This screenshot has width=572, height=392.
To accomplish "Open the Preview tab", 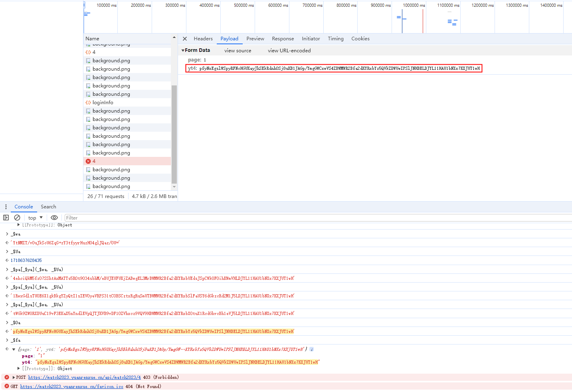I will tap(255, 39).
